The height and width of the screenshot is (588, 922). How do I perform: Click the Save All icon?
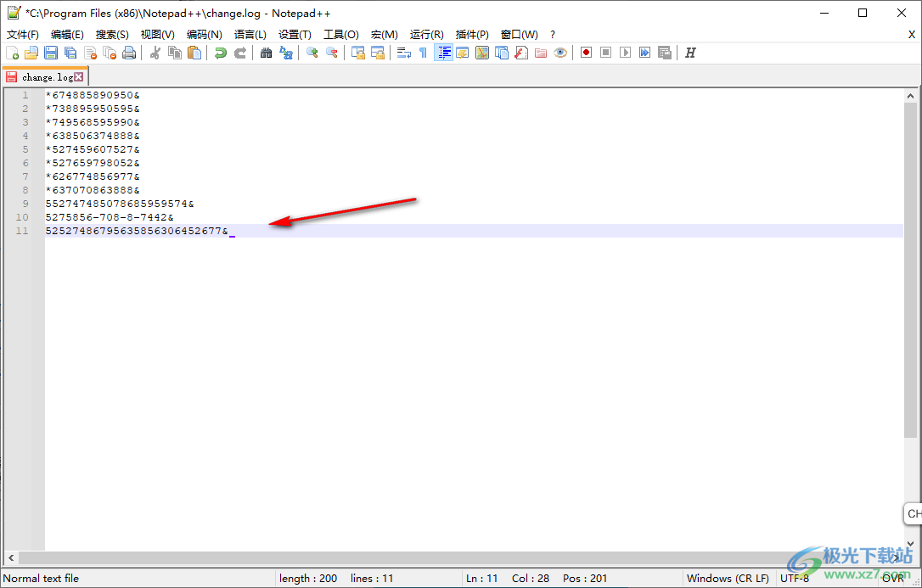click(x=70, y=53)
